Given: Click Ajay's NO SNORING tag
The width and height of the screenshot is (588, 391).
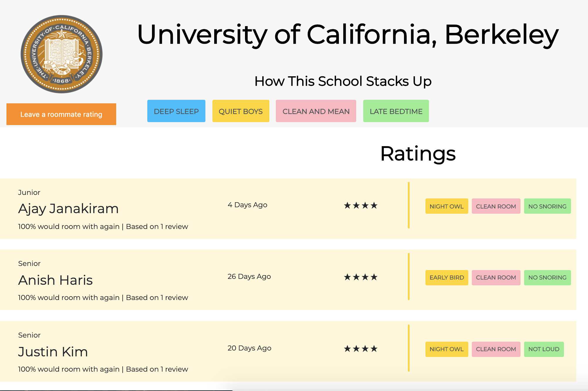Looking at the screenshot, I should 547,206.
